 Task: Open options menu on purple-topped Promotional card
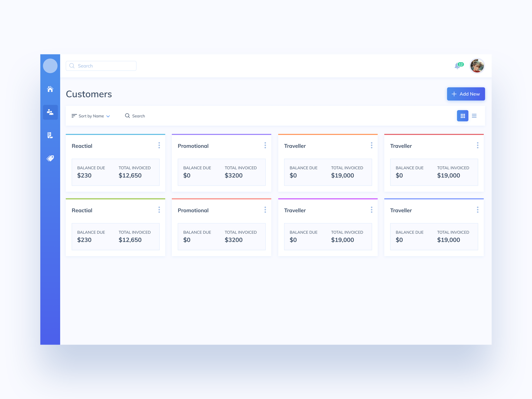coord(265,145)
